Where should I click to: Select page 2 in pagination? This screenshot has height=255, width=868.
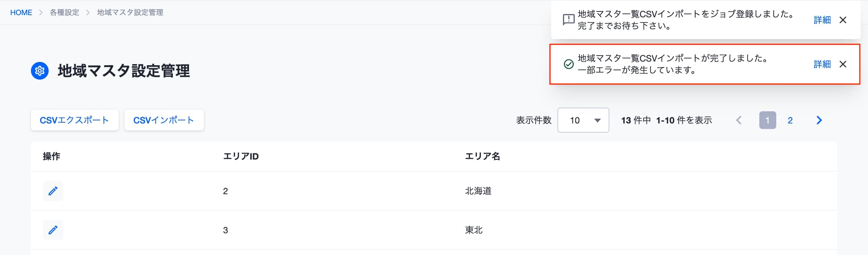click(x=790, y=120)
